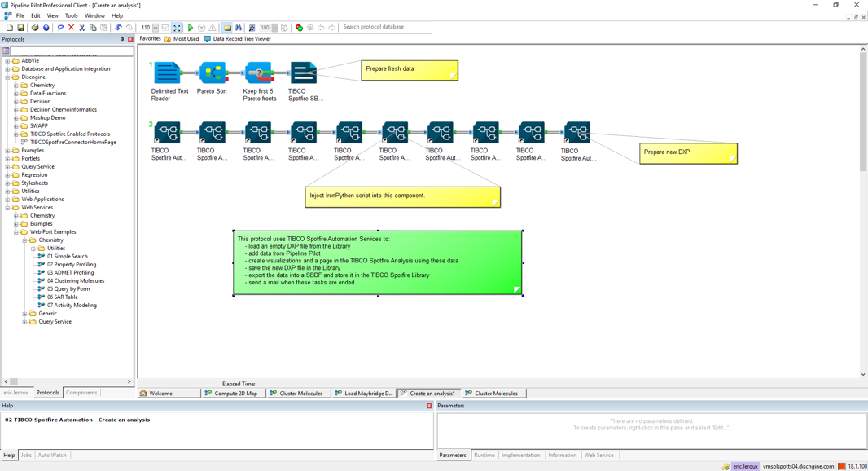
Task: Expand the TIBCO Spotfire Enabled Protocols folder
Action: coord(16,134)
